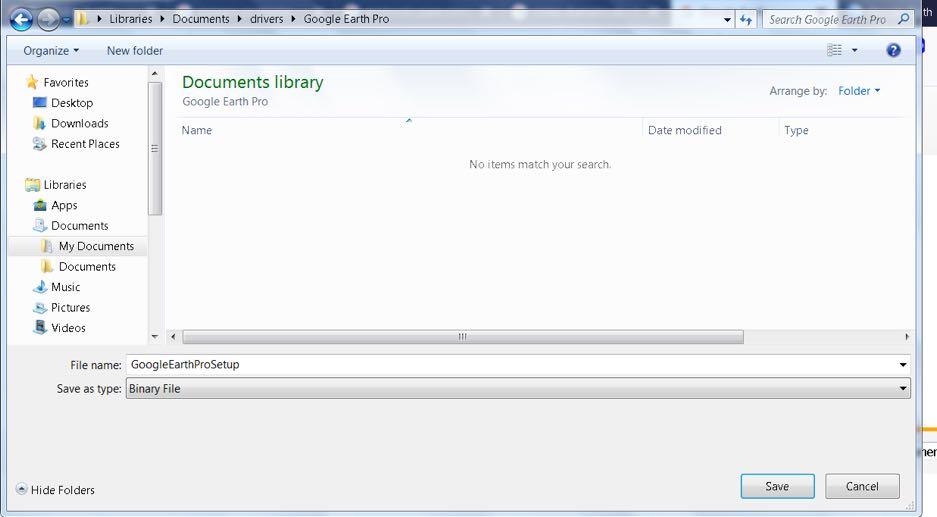937x517 pixels.
Task: Open the File name dropdown arrow
Action: tap(903, 365)
